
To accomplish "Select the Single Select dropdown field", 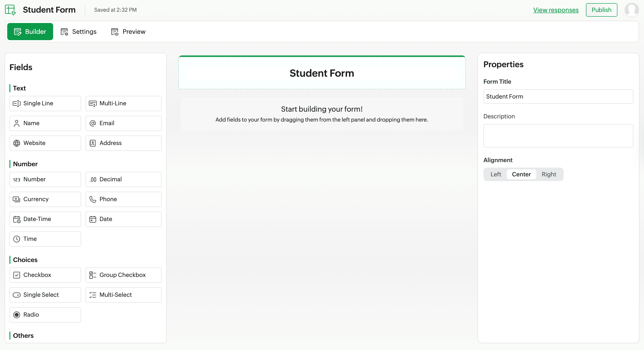I will coord(45,295).
